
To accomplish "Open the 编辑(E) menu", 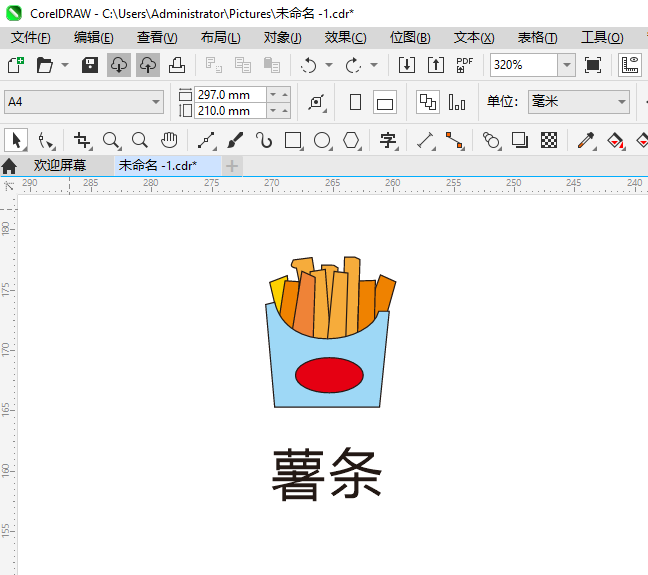I will point(93,38).
